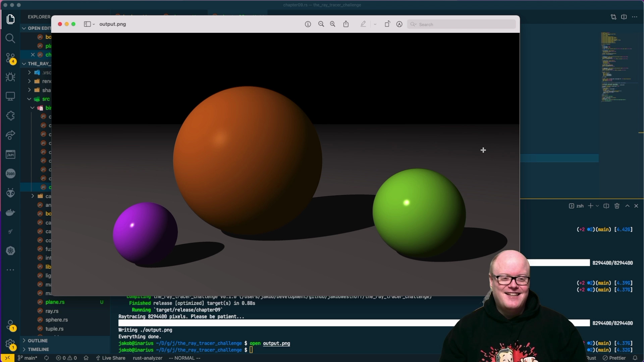Show the Markup toolbar in Preview
Image resolution: width=644 pixels, height=362 pixels.
(x=399, y=24)
